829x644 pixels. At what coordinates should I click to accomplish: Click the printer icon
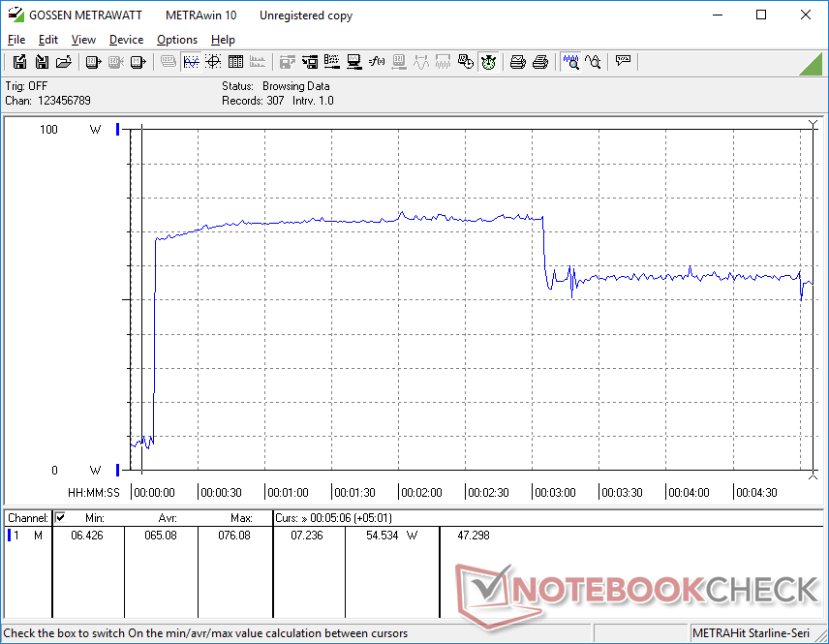click(x=539, y=62)
